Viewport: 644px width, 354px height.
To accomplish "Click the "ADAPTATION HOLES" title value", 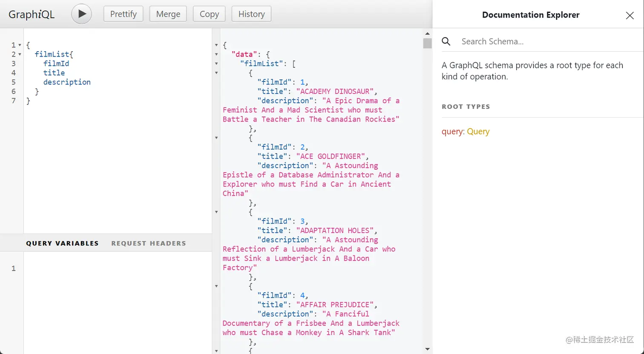I will click(335, 230).
